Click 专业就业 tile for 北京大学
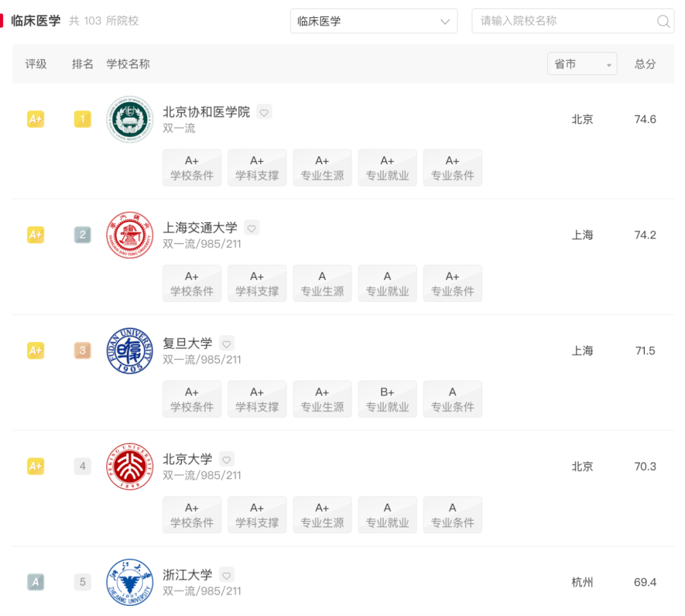This screenshot has width=685, height=616. [x=387, y=515]
